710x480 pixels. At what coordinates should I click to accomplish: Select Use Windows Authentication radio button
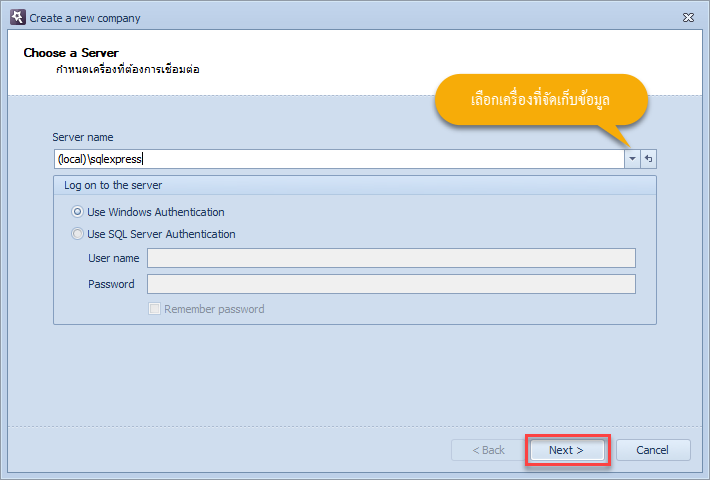[x=77, y=211]
